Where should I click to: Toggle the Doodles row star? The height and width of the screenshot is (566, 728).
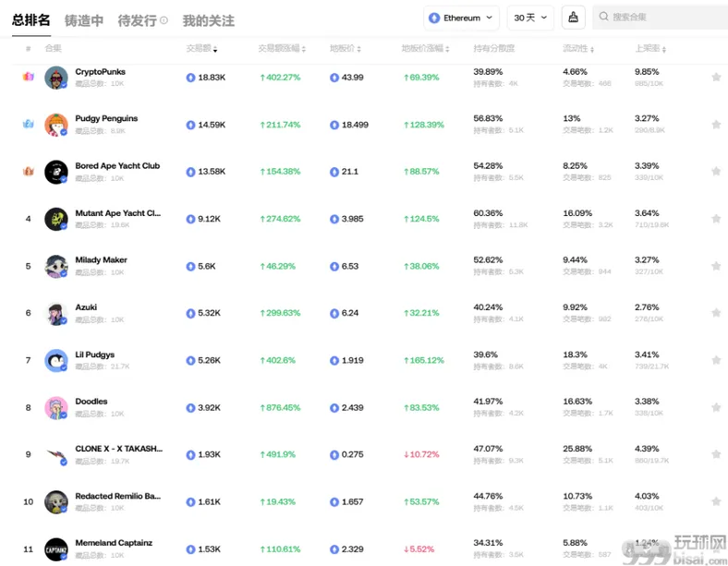point(716,407)
